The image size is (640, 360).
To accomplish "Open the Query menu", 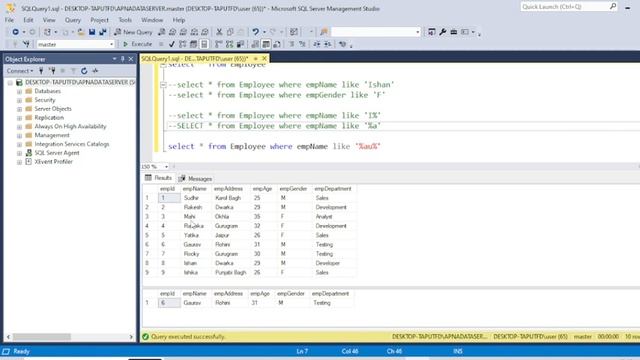I will (73, 20).
